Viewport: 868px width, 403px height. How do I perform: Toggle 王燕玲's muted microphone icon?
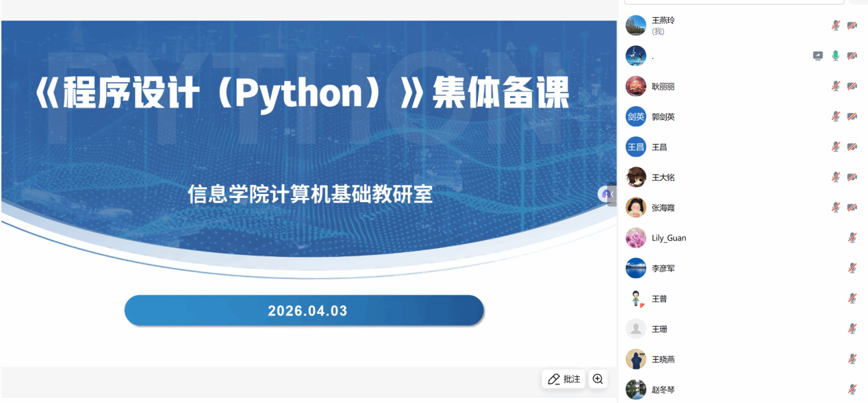[x=835, y=25]
